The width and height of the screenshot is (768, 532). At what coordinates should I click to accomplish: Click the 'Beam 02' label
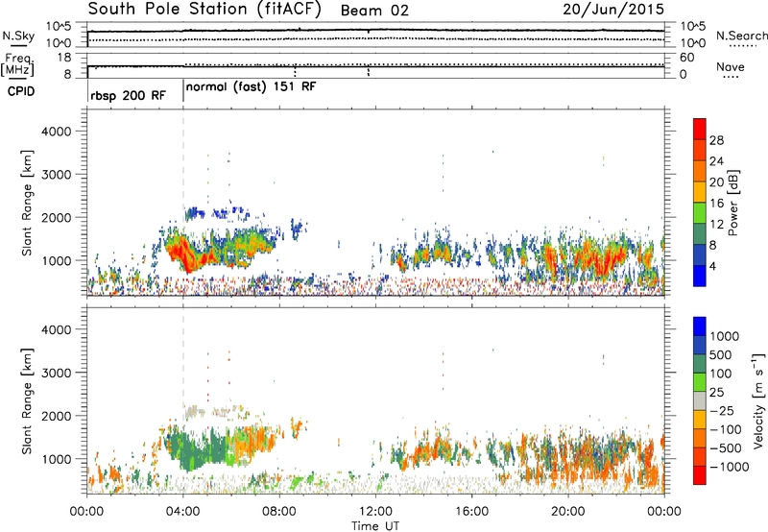(374, 11)
